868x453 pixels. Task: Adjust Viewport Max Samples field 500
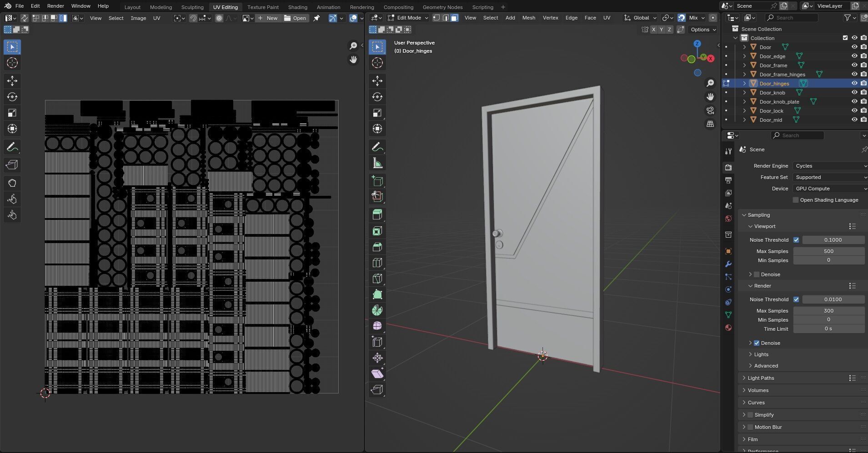point(828,251)
